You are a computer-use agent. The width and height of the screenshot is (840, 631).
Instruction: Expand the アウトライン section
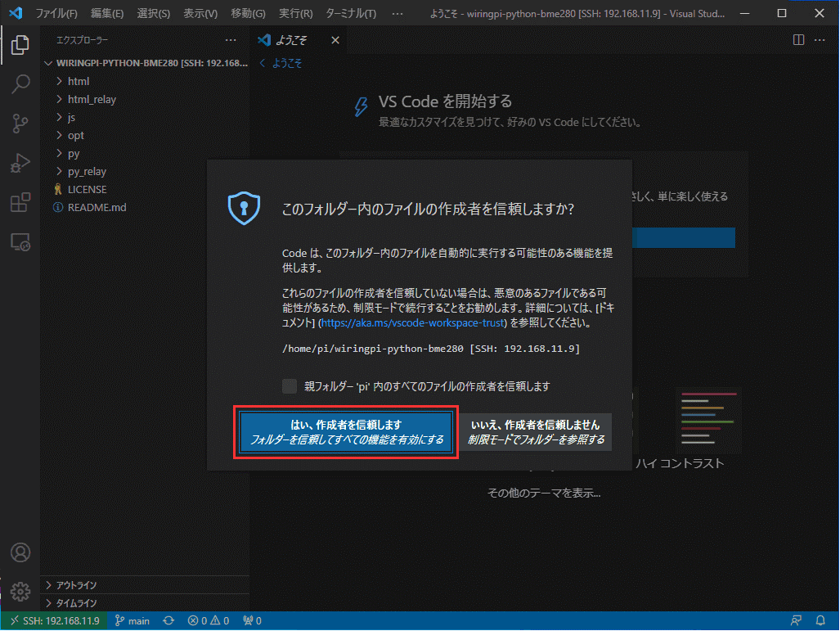145,585
